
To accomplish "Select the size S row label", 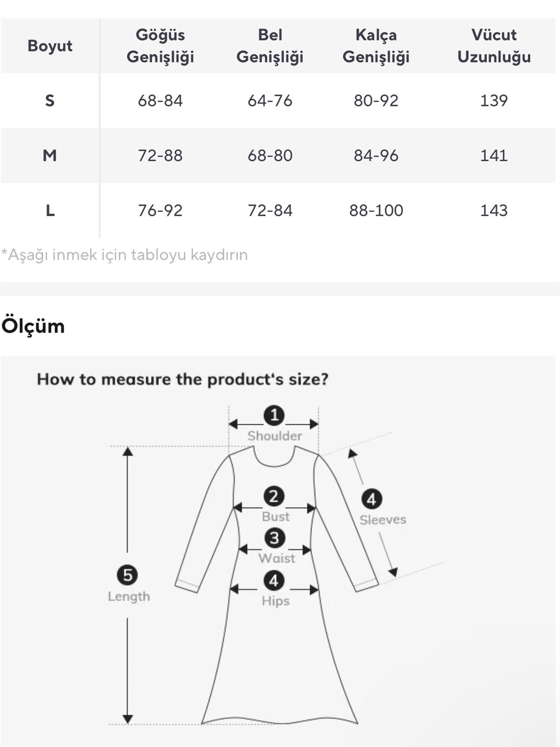I will [x=50, y=100].
